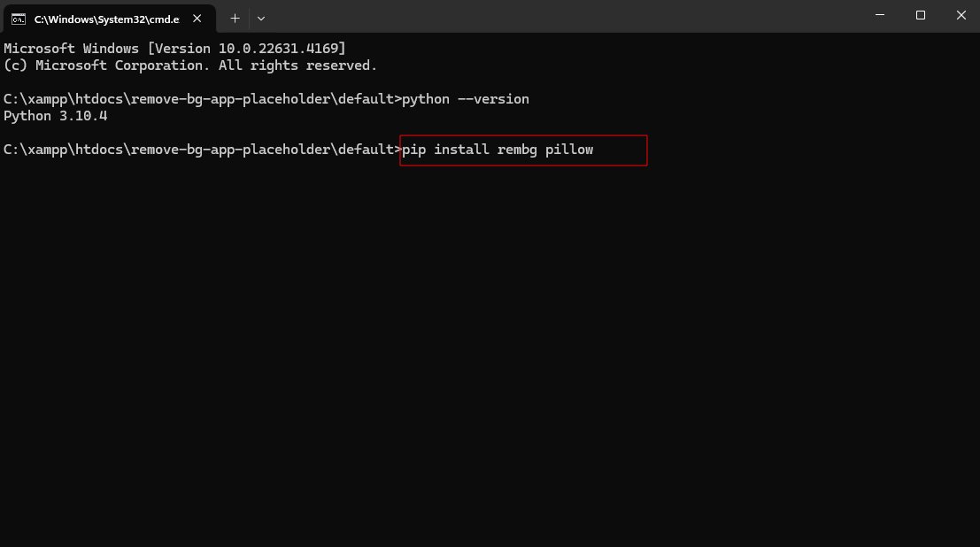This screenshot has width=980, height=547.
Task: Click the cmd icon on the tab
Action: (x=18, y=19)
